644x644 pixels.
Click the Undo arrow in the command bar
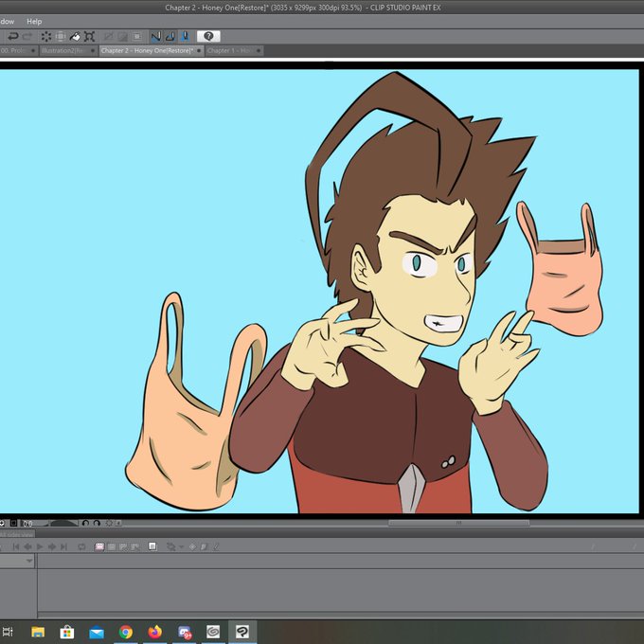pyautogui.click(x=13, y=37)
